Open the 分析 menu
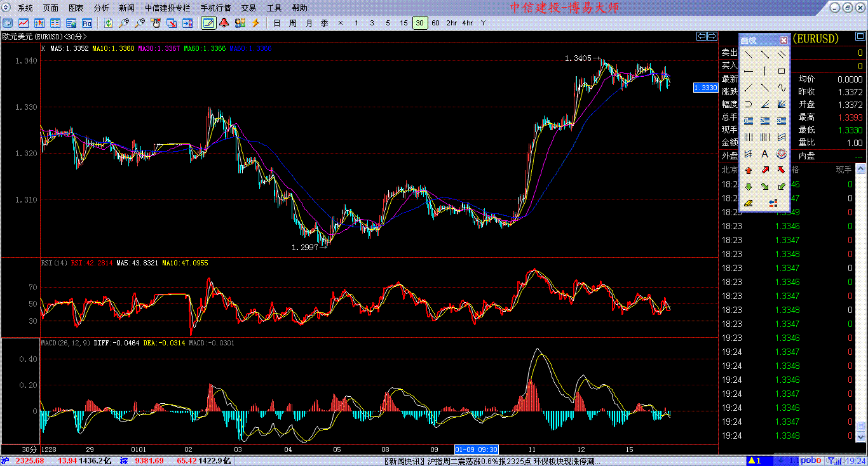 [x=101, y=8]
